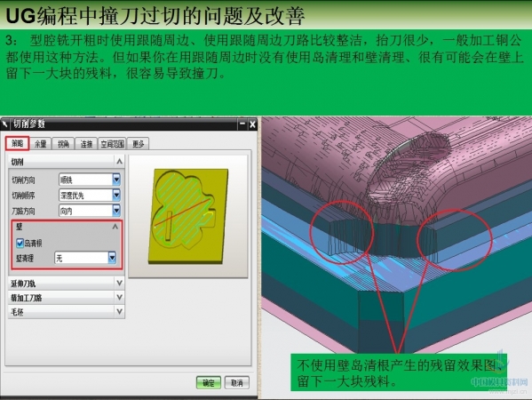Click the 刀路方向 label

pos(23,212)
